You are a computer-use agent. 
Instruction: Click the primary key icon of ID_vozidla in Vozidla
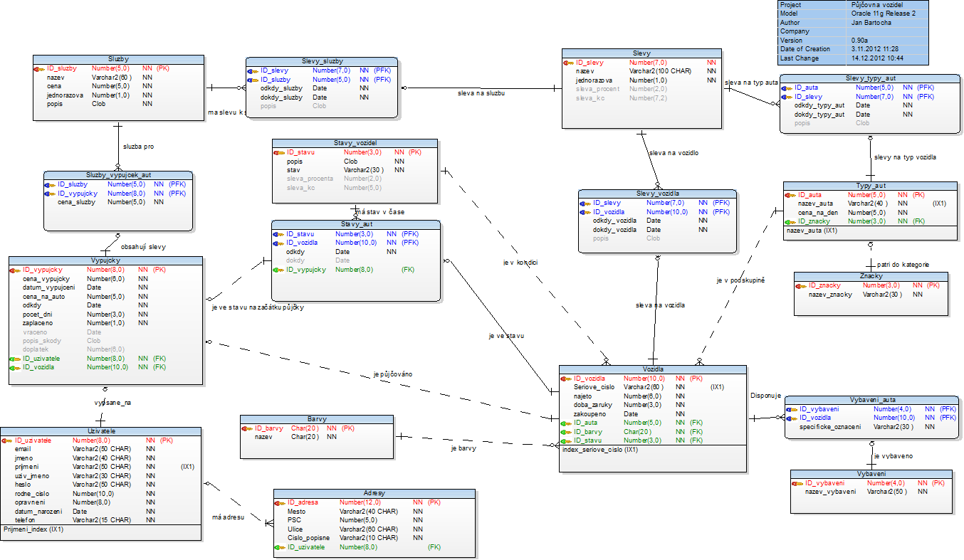click(567, 379)
